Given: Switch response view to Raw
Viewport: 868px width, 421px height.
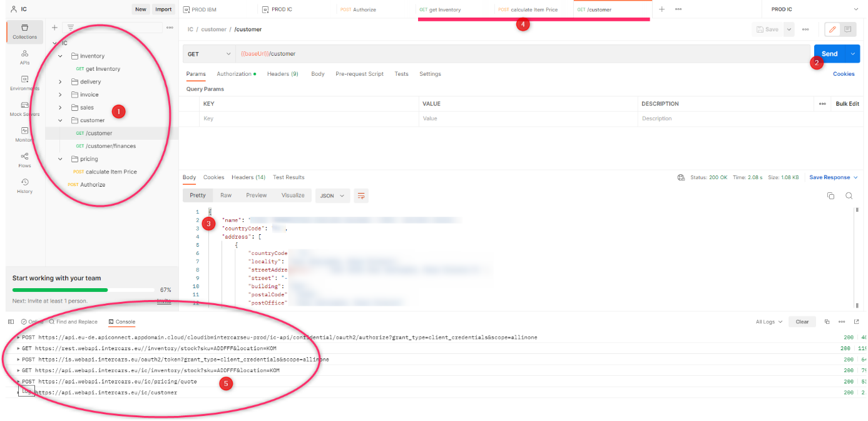Looking at the screenshot, I should [x=226, y=196].
